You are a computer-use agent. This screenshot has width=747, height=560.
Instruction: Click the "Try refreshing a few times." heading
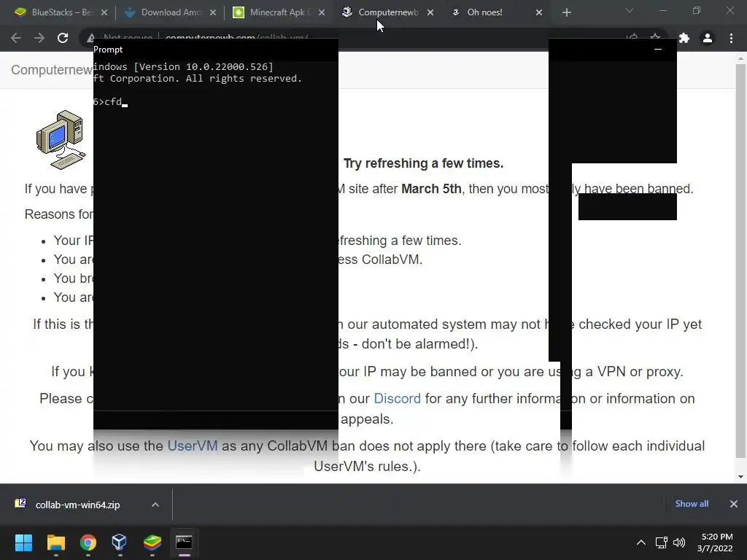pyautogui.click(x=423, y=163)
